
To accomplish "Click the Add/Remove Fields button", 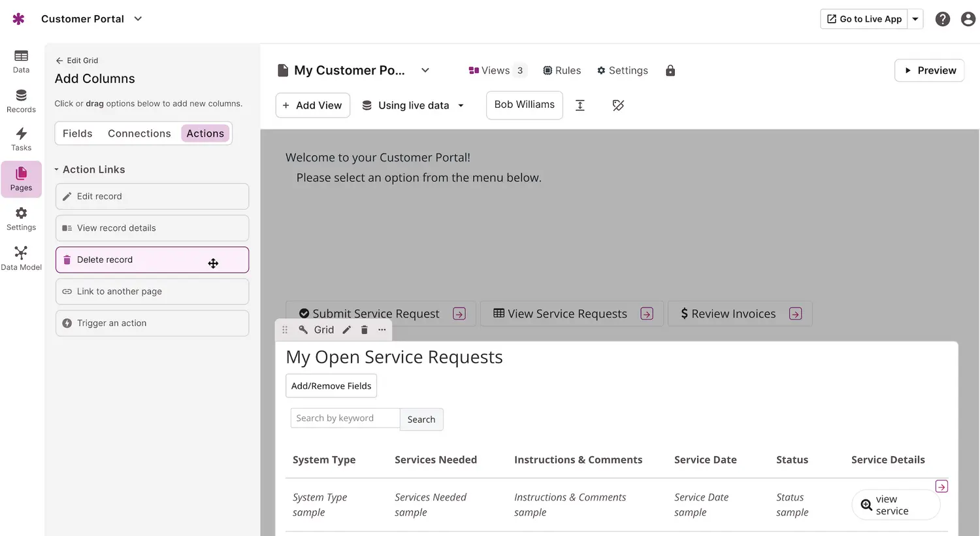I will click(x=331, y=386).
